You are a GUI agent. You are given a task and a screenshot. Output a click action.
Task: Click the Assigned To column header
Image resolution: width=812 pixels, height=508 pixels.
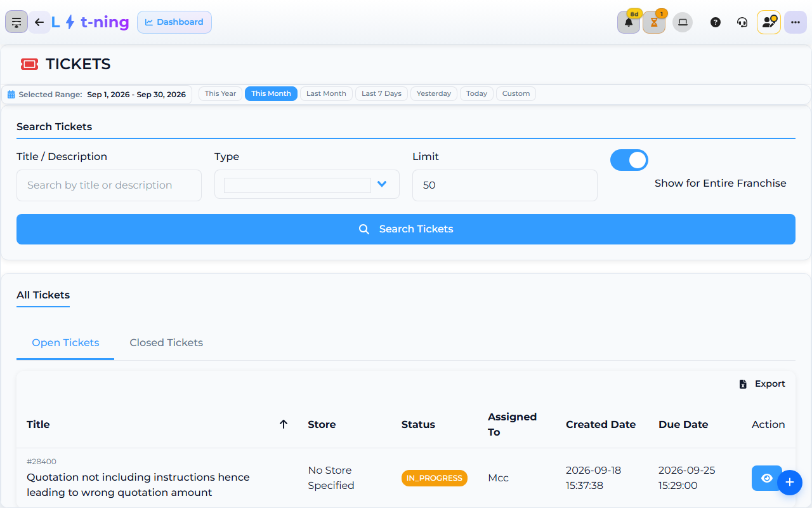click(512, 424)
